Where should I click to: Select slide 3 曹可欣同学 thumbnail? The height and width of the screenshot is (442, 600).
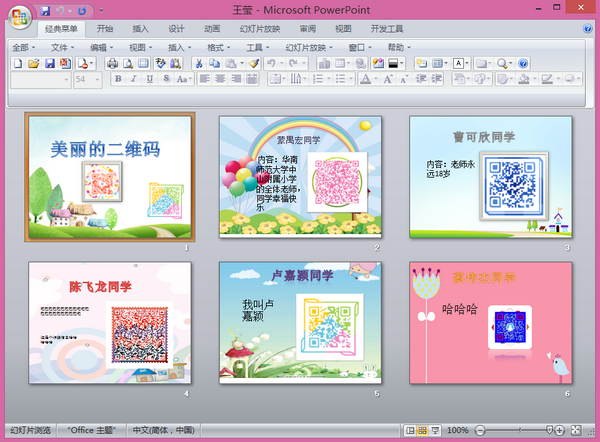coord(491,177)
